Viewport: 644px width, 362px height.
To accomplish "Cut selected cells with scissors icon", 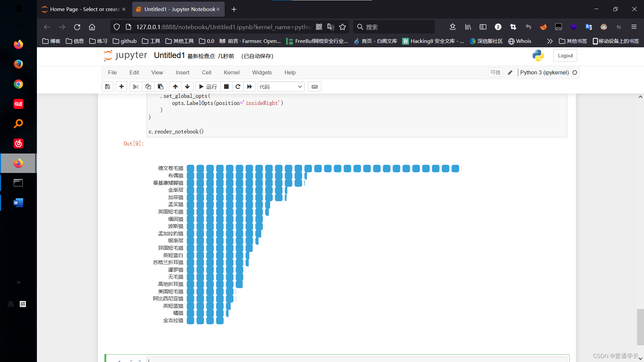I will (x=136, y=87).
